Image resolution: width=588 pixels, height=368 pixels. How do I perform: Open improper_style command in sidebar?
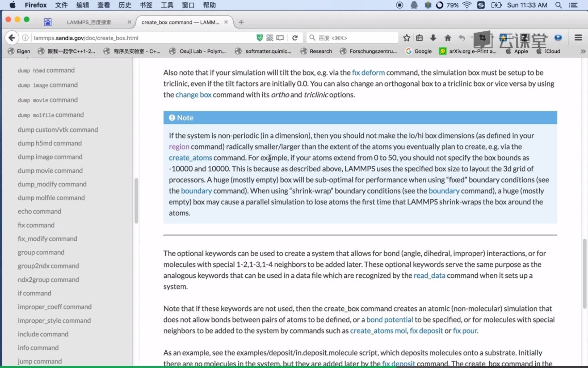[x=54, y=321]
